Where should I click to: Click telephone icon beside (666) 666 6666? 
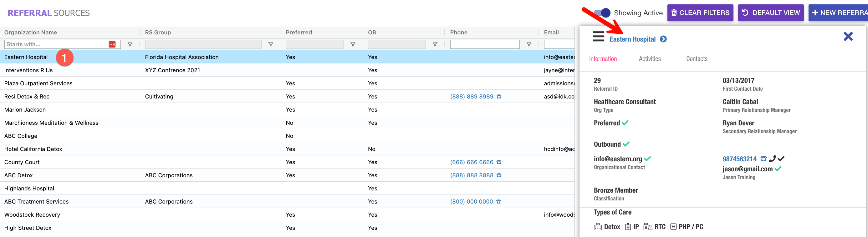pos(499,162)
